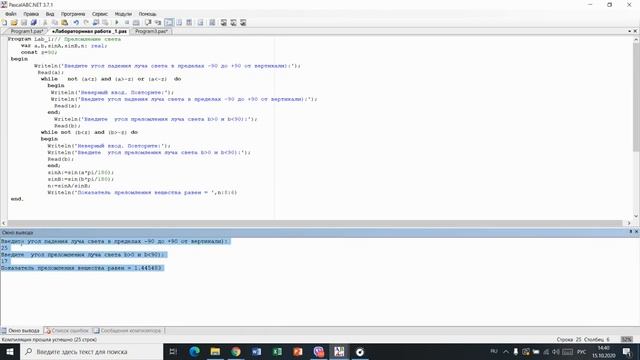This screenshot has width=640, height=360.
Task: Close the Окно вывода panel
Action: click(x=636, y=232)
